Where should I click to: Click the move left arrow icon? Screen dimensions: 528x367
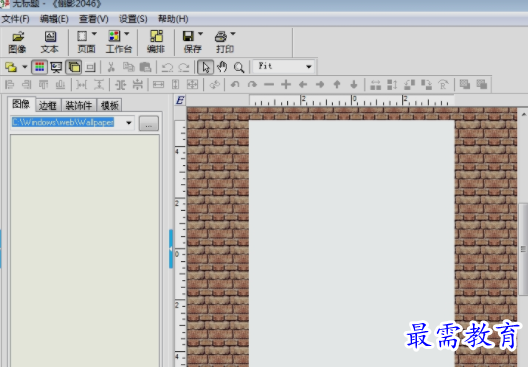[303, 85]
